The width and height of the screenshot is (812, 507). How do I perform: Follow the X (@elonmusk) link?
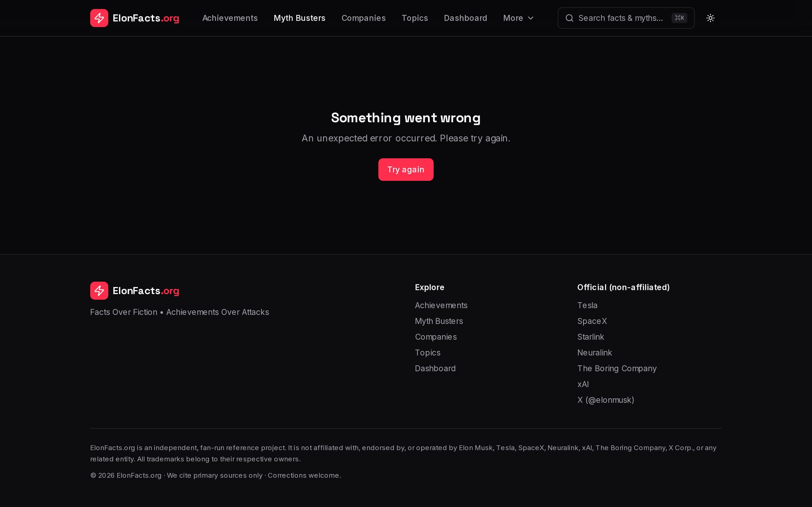(606, 400)
